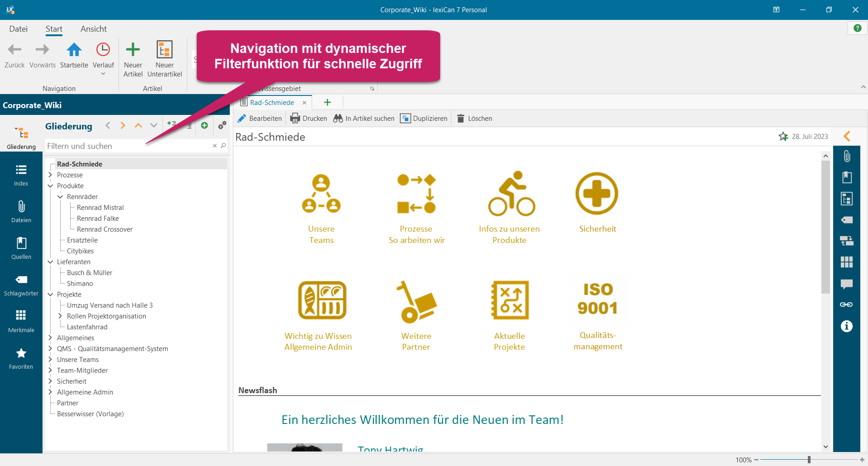868x466 pixels.
Task: Click Duplizieren button
Action: 424,119
